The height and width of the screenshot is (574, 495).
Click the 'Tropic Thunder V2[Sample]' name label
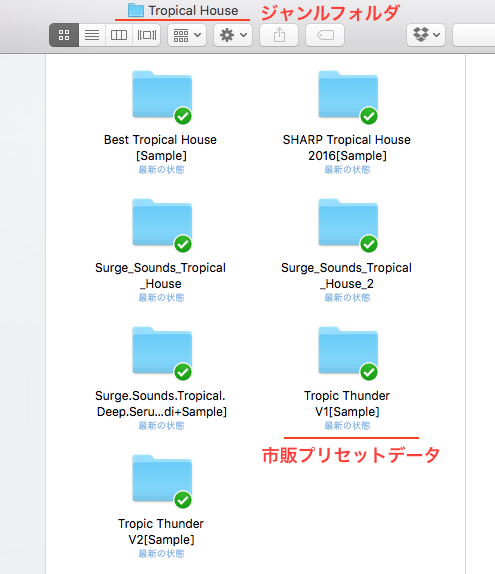161,532
